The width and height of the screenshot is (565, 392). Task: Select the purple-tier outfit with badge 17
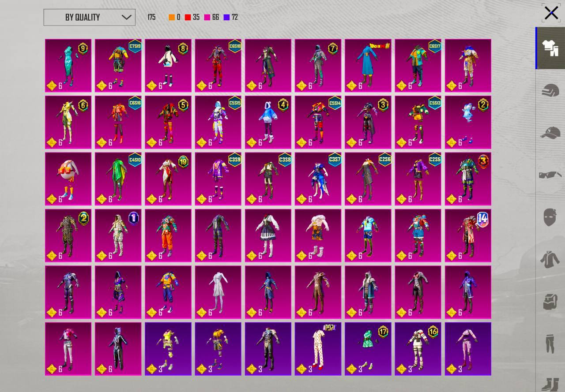click(x=368, y=349)
